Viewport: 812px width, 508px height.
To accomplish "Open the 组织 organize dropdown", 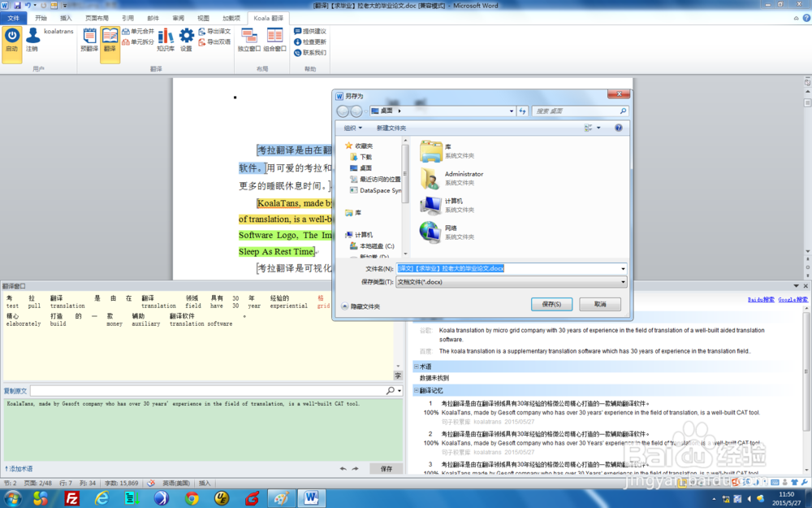I will tap(353, 128).
